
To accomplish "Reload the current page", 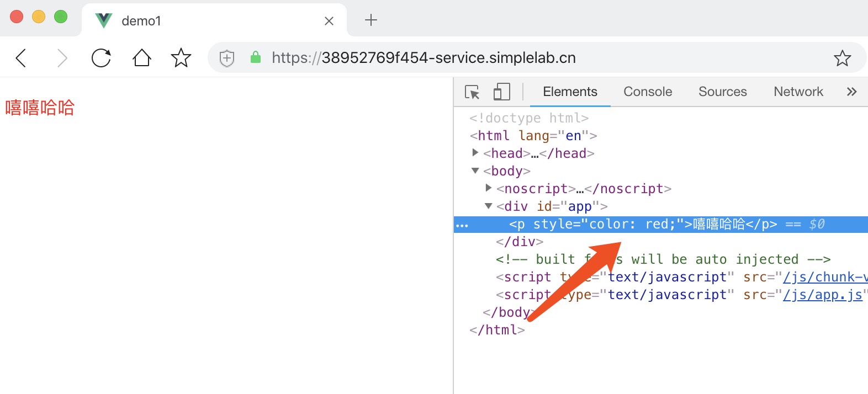I will [101, 58].
